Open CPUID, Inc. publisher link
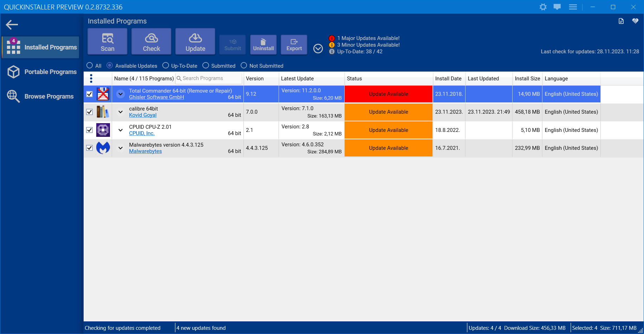Viewport: 644px width, 334px height. (142, 133)
